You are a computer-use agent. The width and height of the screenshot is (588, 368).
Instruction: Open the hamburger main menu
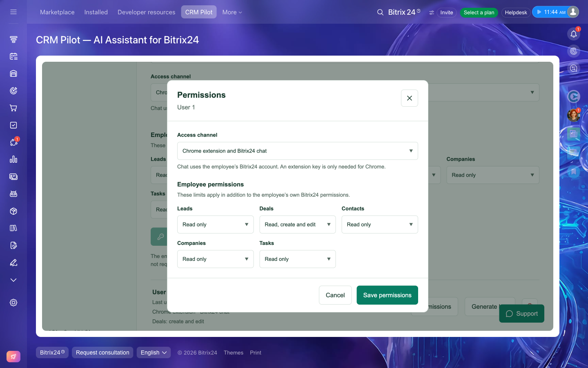13,12
